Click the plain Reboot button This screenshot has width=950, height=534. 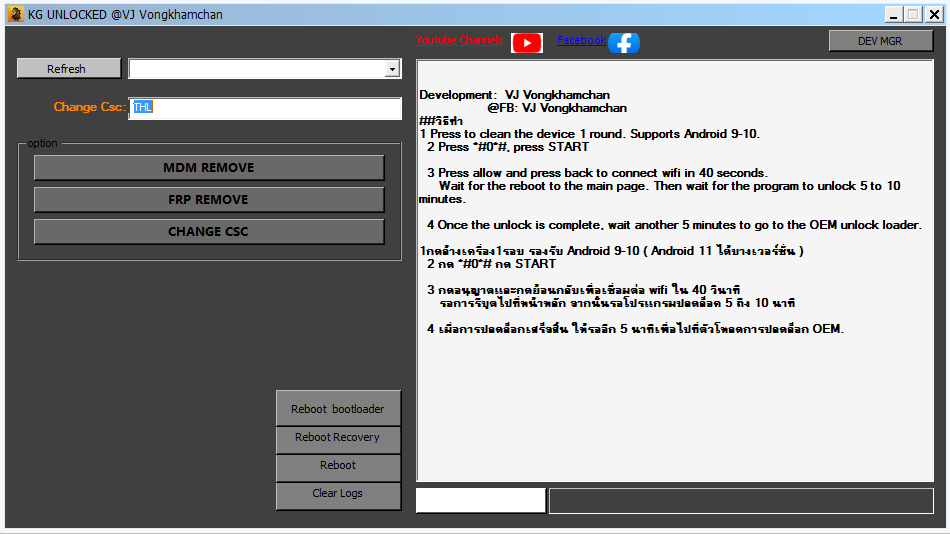coord(338,466)
